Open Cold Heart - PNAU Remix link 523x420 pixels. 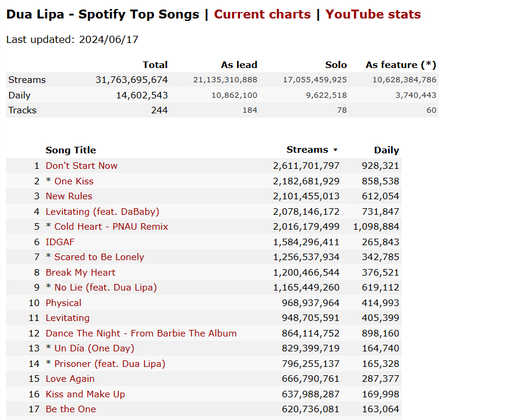coord(111,227)
